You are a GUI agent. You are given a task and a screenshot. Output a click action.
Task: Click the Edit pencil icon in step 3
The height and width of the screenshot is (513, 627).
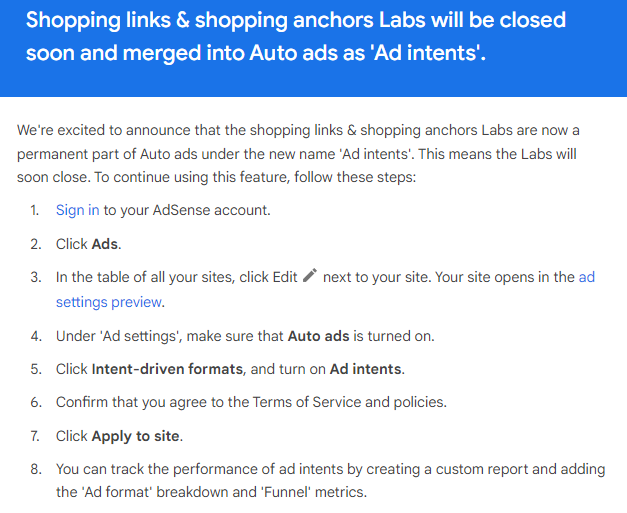click(310, 275)
